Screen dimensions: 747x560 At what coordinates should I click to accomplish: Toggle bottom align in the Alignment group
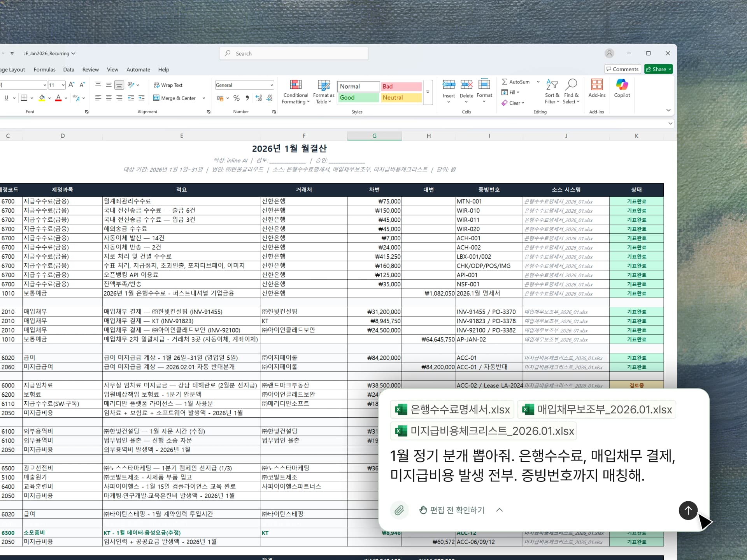tap(119, 85)
